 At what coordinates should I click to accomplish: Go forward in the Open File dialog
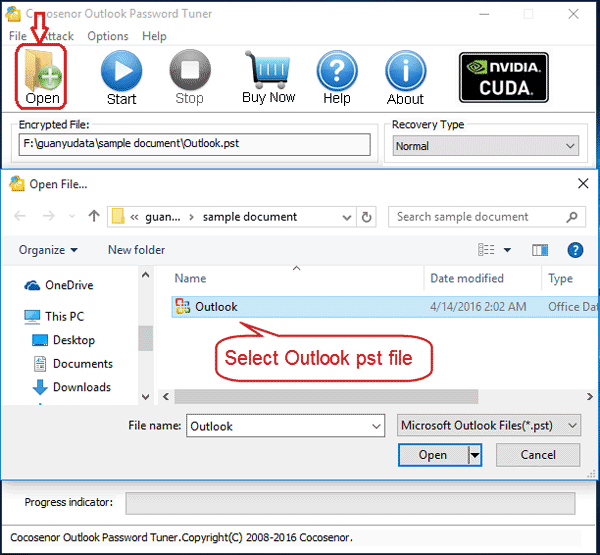click(x=49, y=216)
